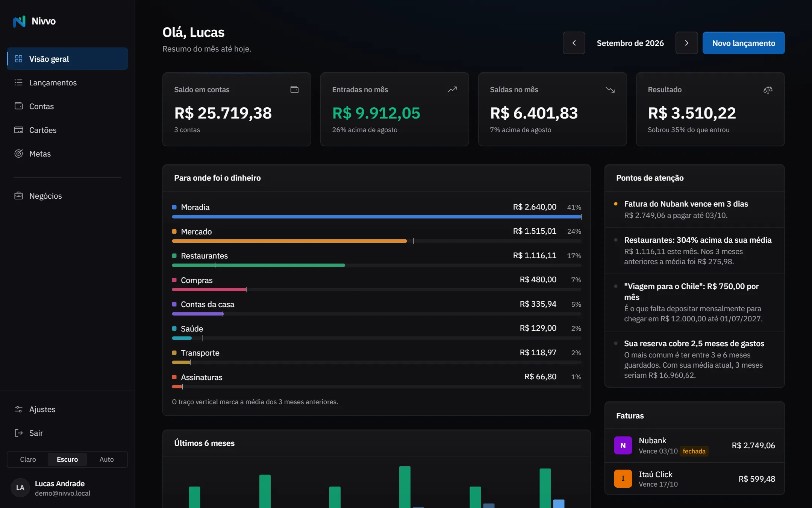Viewport: 812px width, 508px height.
Task: Click the wallet icon on Saldo em contas
Action: point(295,90)
